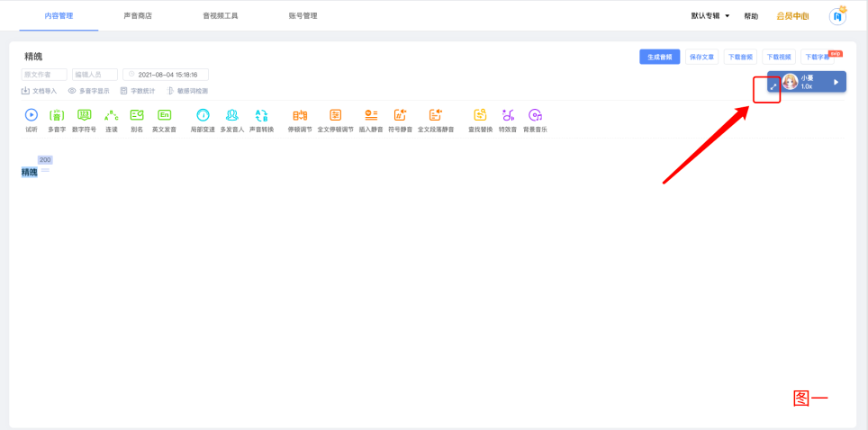Click the 保存文章 save article button
The height and width of the screenshot is (430, 868).
pyautogui.click(x=702, y=57)
